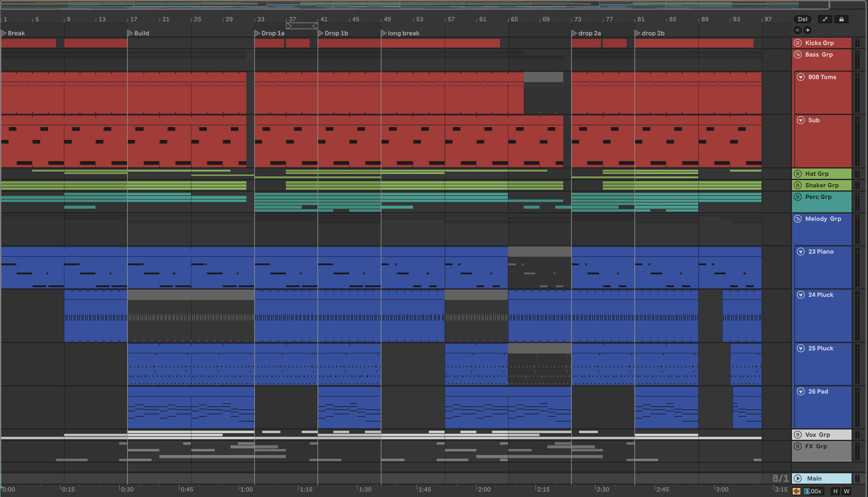Collapse the 23 Piano track
The image size is (868, 497).
(x=801, y=252)
